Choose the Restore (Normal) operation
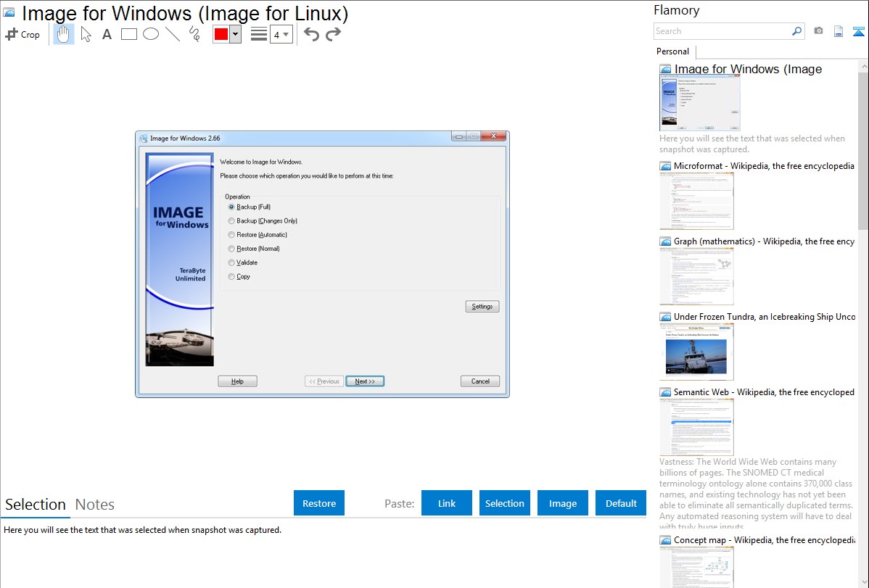The width and height of the screenshot is (869, 588). [231, 249]
